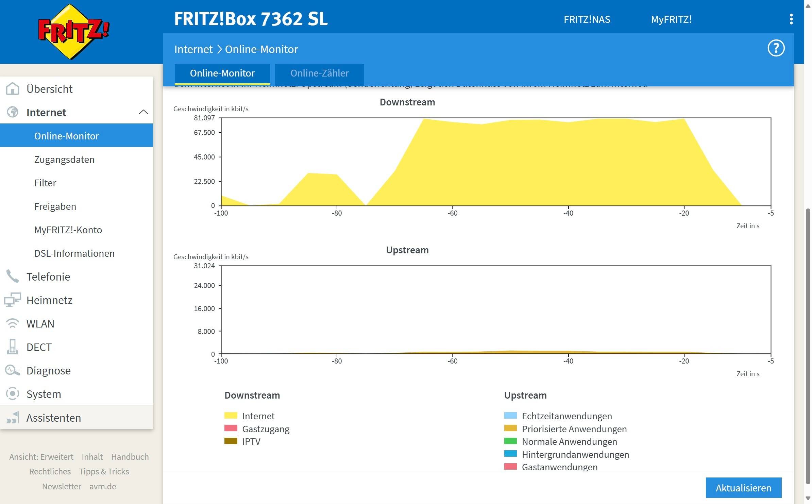Screen dimensions: 812x504
Task: Open the help question mark icon
Action: click(776, 48)
